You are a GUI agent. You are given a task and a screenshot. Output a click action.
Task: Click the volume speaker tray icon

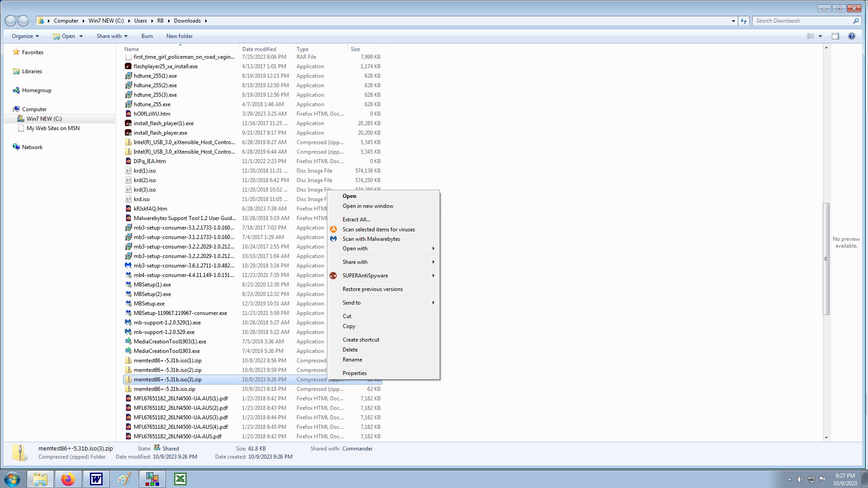800,479
